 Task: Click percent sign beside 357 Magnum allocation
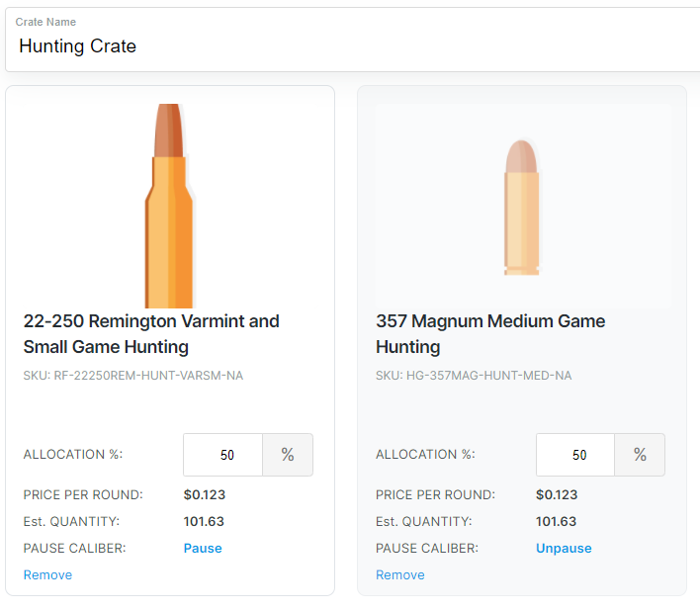(x=640, y=455)
